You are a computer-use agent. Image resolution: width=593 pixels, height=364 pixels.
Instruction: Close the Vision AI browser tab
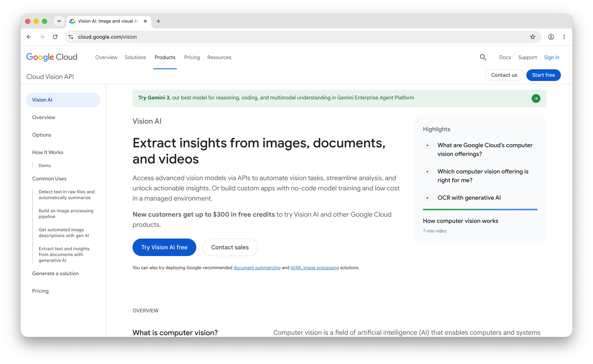[145, 21]
